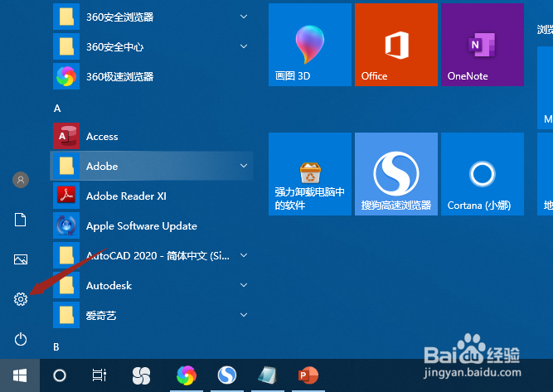Select the 360安全浏览器 folder entry
This screenshot has width=553, height=392.
coord(152,17)
